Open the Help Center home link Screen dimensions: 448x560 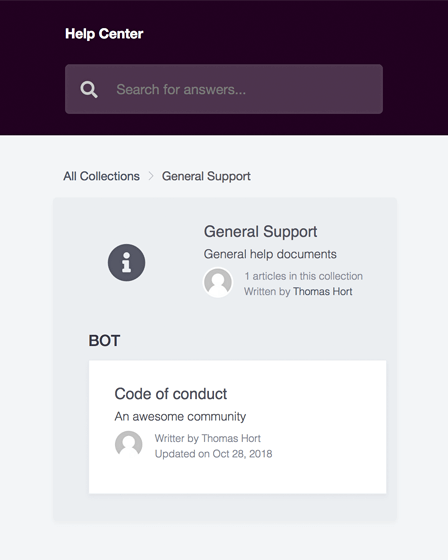tap(104, 34)
